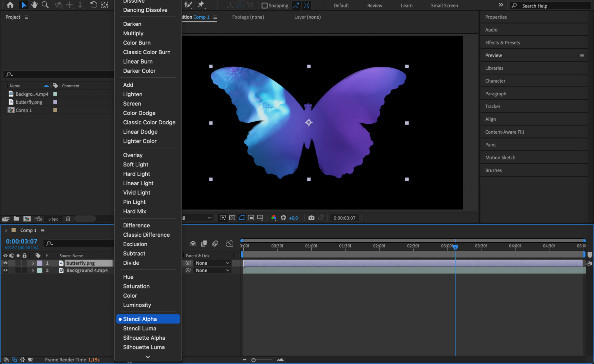Select the Rotation tool
594x364 pixels.
[93, 5]
